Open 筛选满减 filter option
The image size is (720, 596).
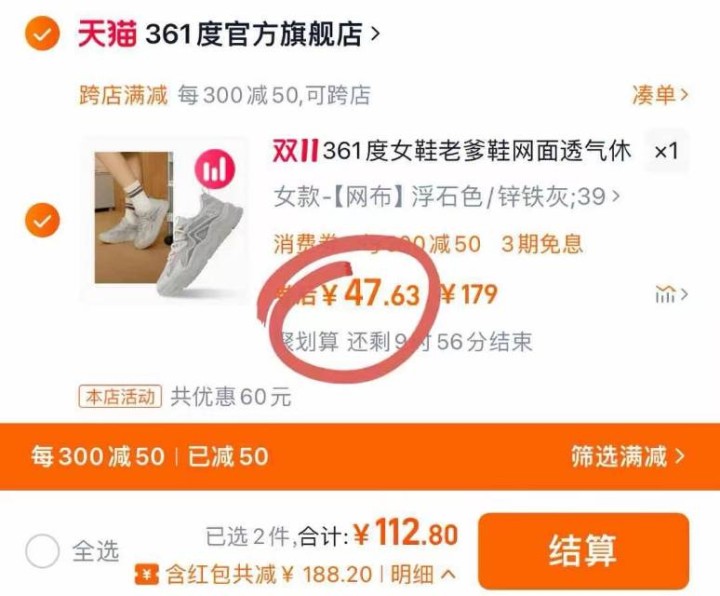(628, 456)
